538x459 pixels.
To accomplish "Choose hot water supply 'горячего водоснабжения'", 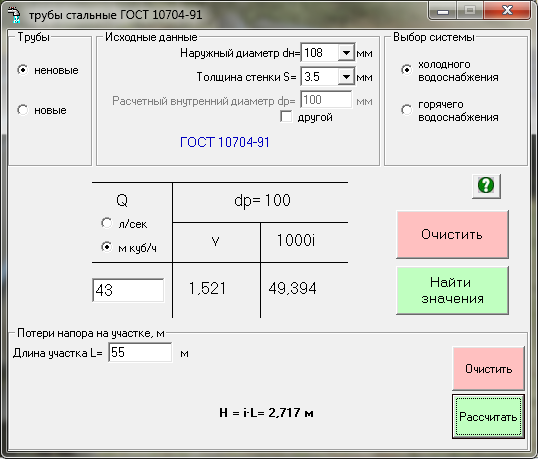I will [407, 110].
